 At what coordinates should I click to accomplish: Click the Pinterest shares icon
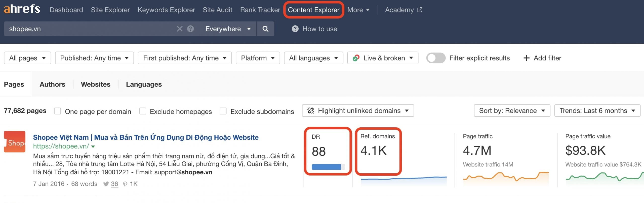pyautogui.click(x=125, y=184)
